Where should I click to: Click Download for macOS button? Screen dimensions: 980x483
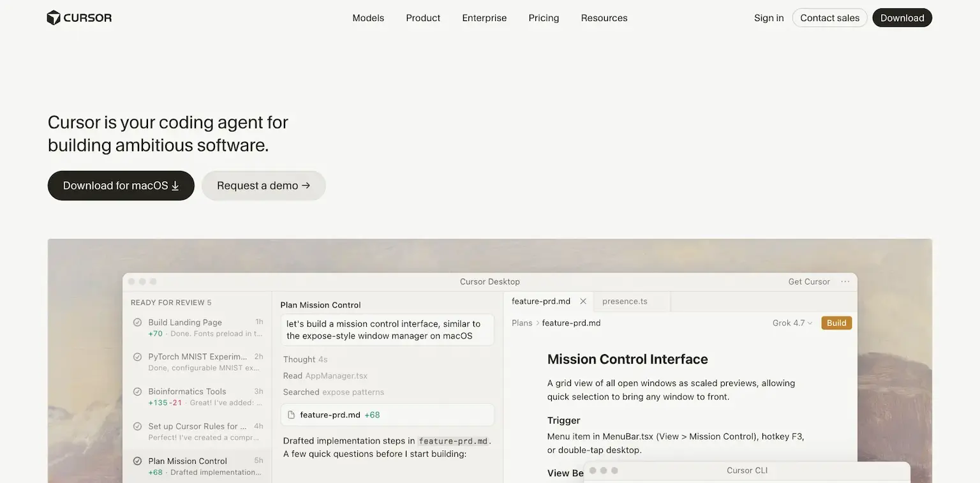click(121, 186)
